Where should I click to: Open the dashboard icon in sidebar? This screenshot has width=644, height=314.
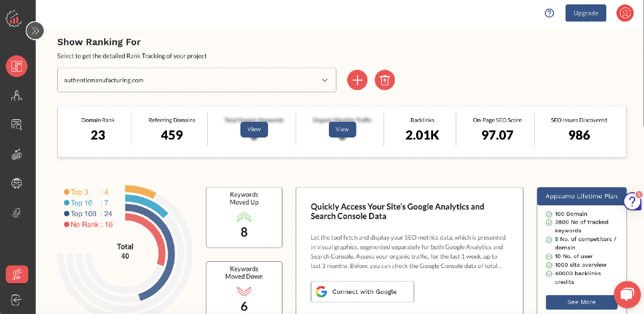(x=16, y=66)
